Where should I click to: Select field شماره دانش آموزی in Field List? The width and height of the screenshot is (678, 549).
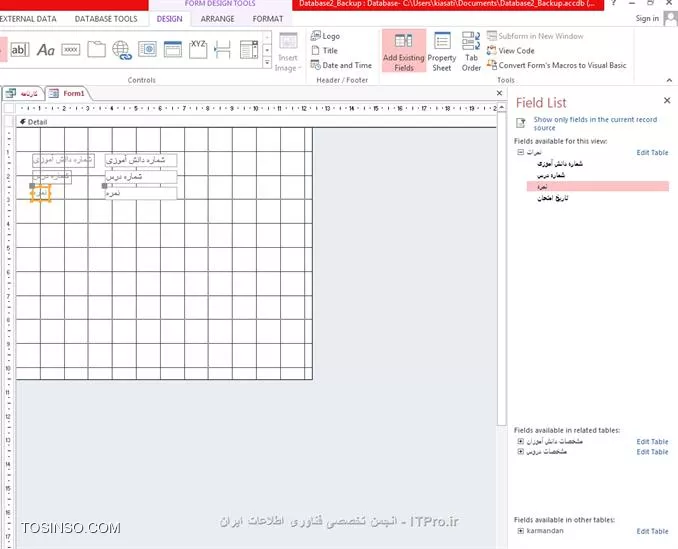[560, 163]
